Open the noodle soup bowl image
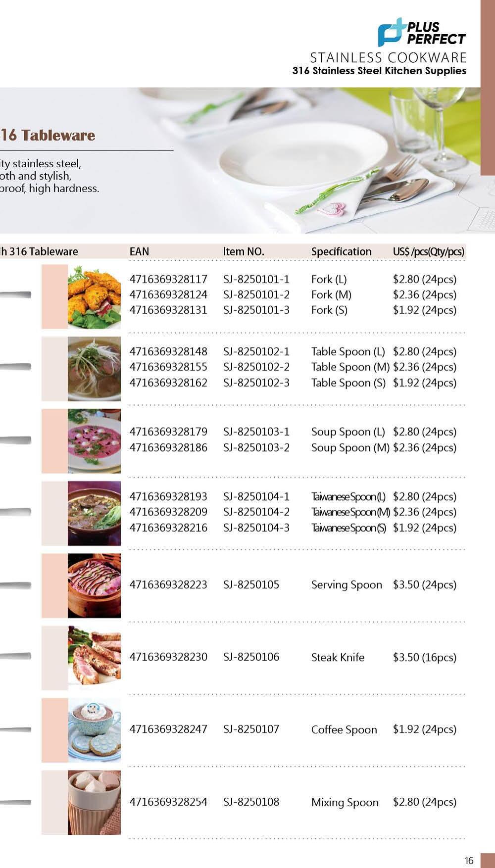This screenshot has height=868, width=495. point(94,369)
